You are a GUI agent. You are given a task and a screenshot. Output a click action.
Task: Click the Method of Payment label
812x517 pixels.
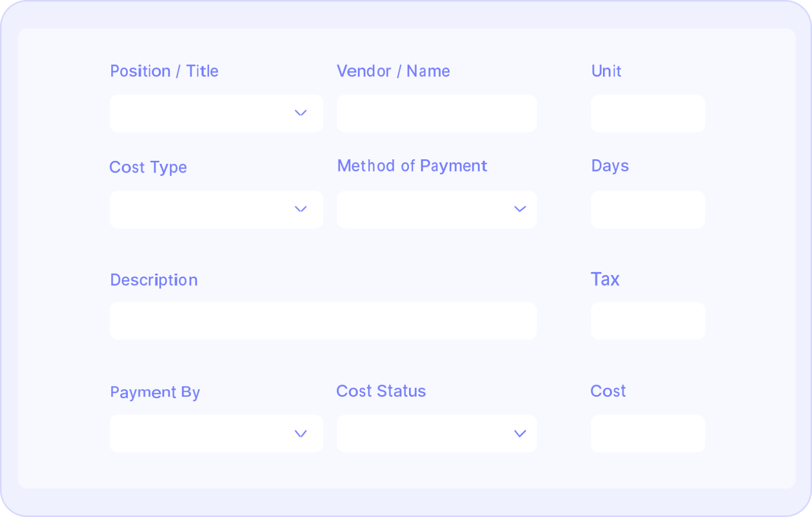point(412,166)
